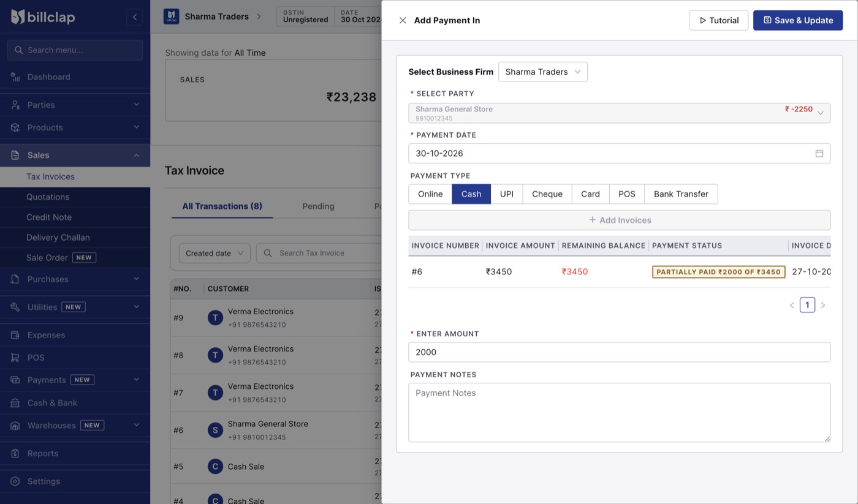Screen dimensions: 858x504
Task: Open the Tutorial button
Action: point(718,20)
